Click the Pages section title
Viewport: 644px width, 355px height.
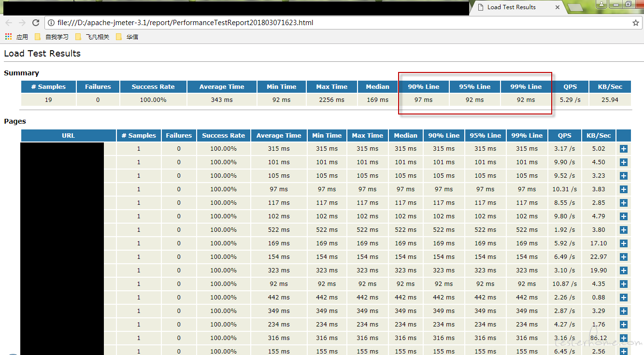[x=15, y=121]
